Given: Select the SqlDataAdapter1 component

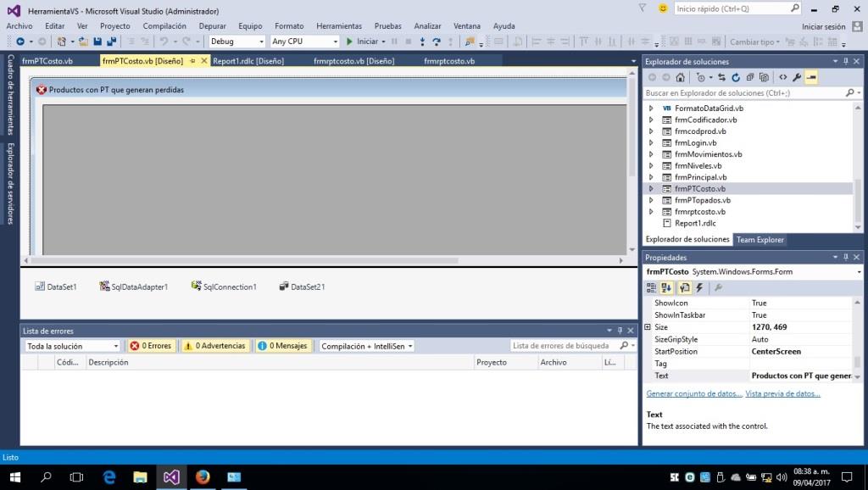Looking at the screenshot, I should 133,287.
